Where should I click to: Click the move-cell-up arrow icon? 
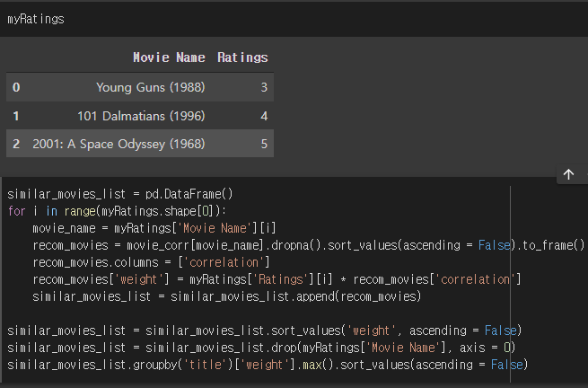click(x=568, y=174)
